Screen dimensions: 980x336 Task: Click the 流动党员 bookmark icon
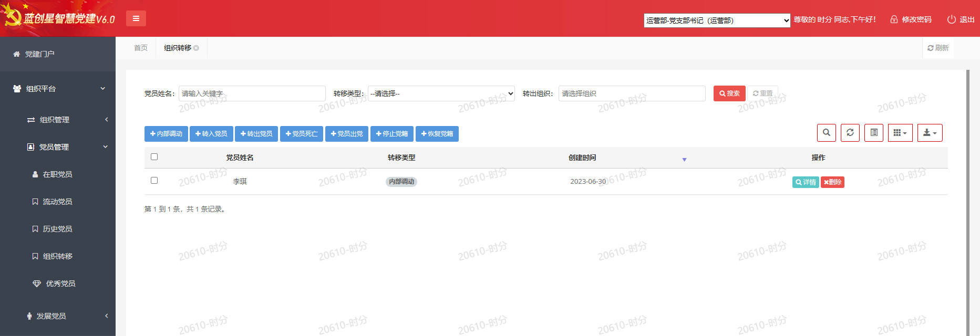pyautogui.click(x=35, y=202)
